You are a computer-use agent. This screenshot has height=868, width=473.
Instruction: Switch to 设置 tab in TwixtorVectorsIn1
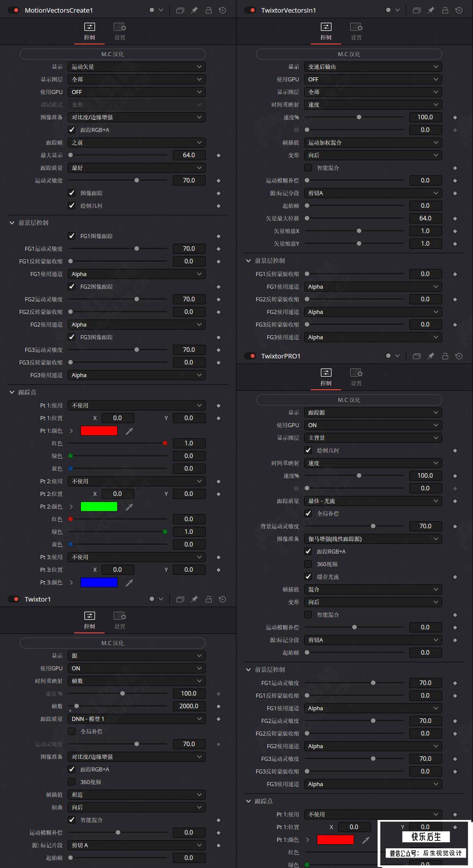pyautogui.click(x=356, y=32)
